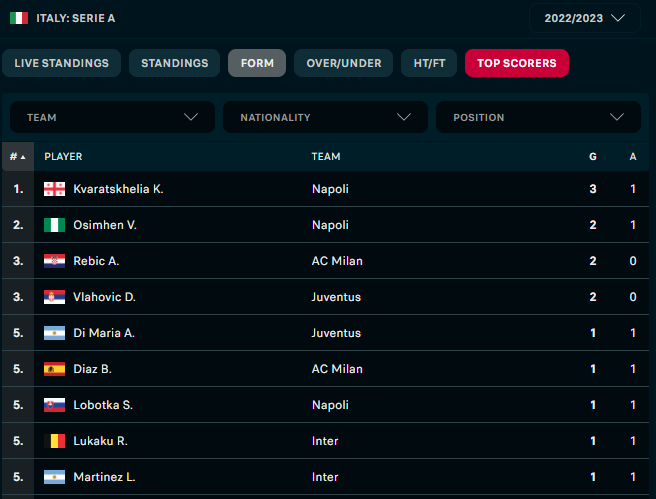Switch to the LIVE STANDINGS tab

point(62,63)
